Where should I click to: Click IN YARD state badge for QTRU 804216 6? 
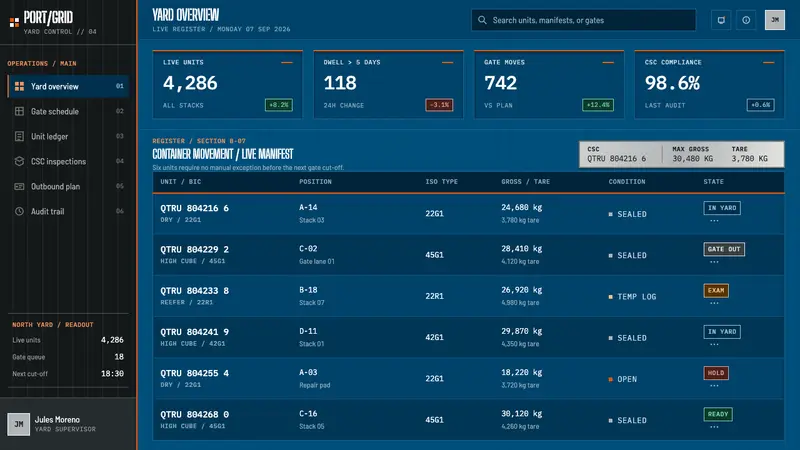click(x=722, y=208)
